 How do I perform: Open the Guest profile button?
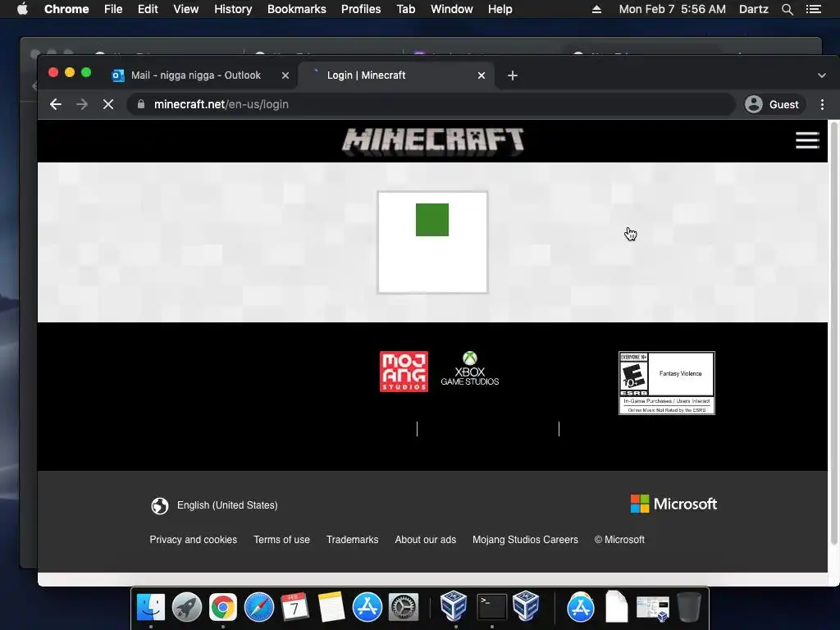pos(774,104)
